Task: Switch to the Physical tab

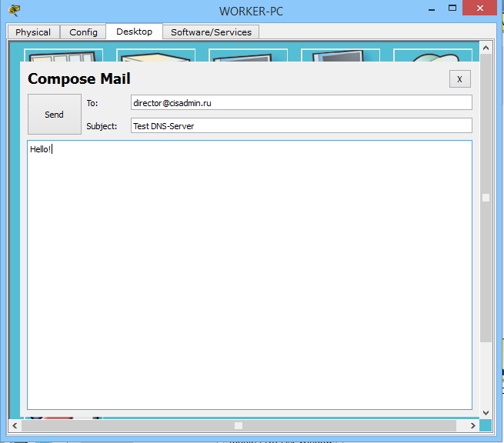Action: click(33, 32)
